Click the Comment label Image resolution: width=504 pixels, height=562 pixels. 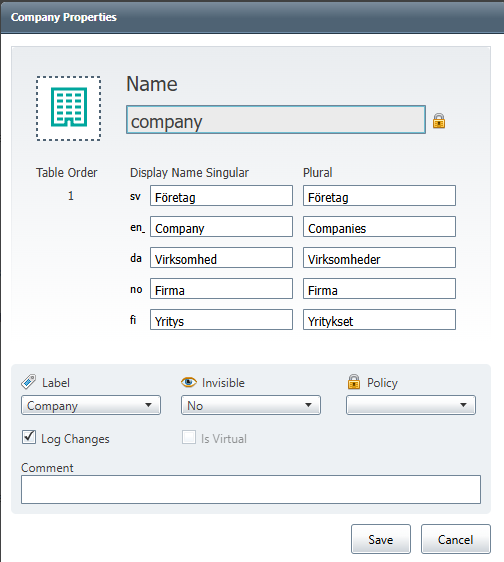pos(47,467)
